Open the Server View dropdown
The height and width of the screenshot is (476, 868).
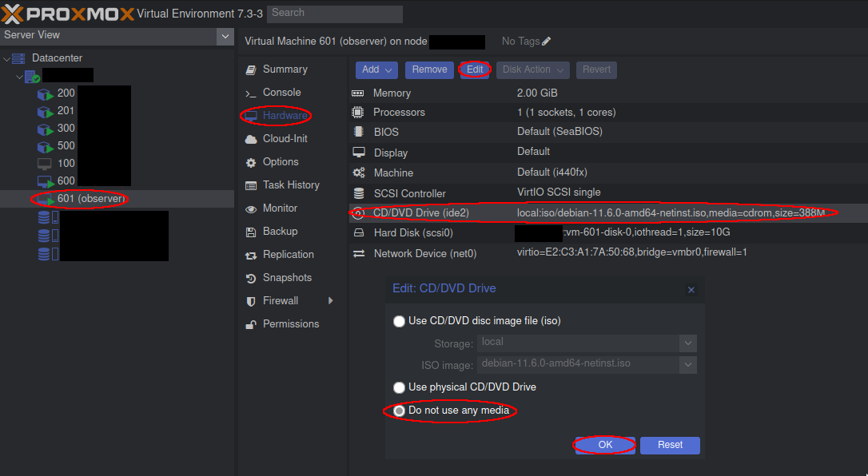(x=225, y=37)
